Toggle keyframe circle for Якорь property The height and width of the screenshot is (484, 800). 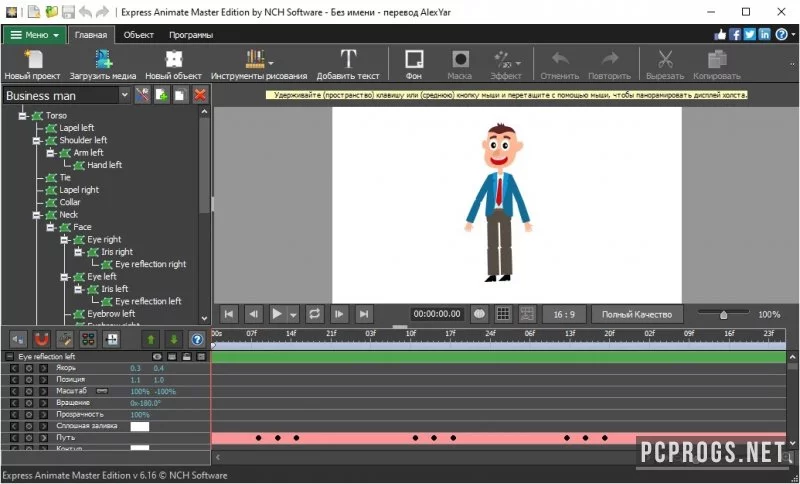[x=29, y=368]
